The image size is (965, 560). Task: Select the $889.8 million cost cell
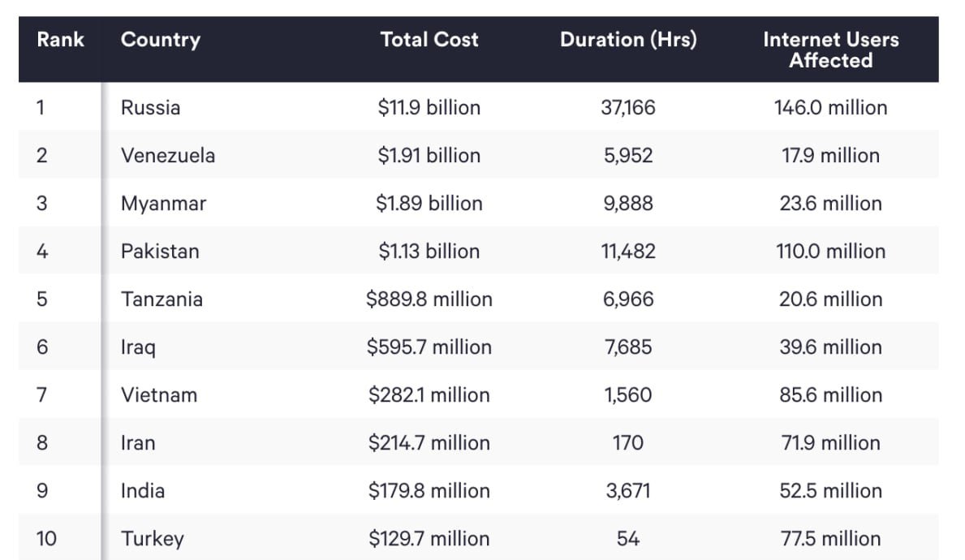click(x=429, y=299)
